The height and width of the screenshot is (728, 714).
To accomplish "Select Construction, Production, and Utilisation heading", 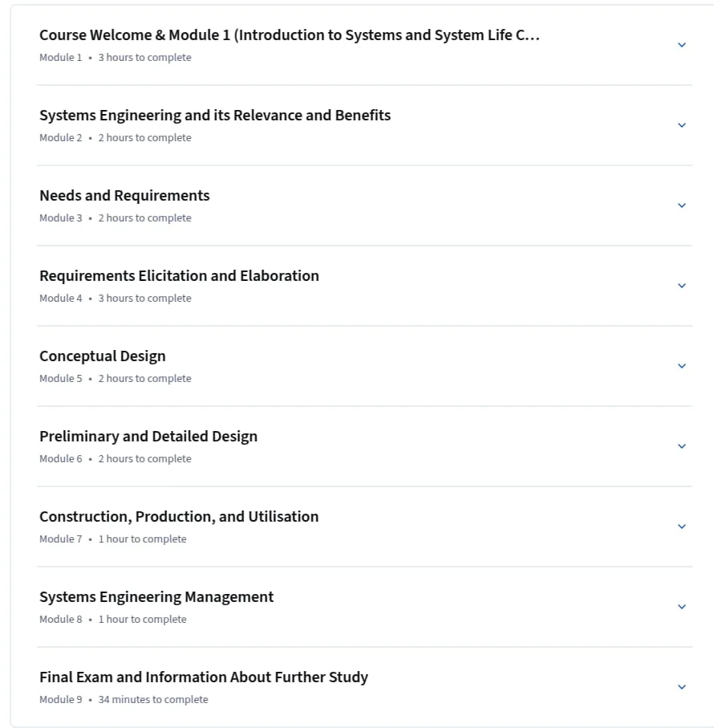I will pos(179,517).
